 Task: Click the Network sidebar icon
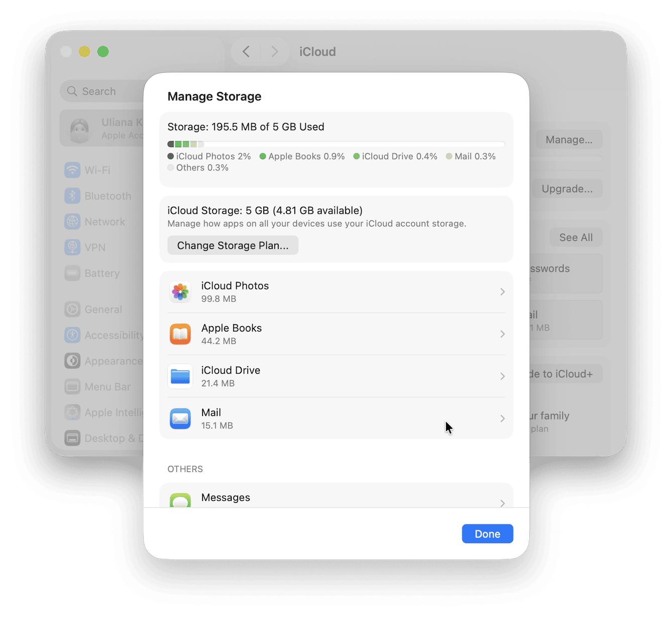click(x=73, y=221)
